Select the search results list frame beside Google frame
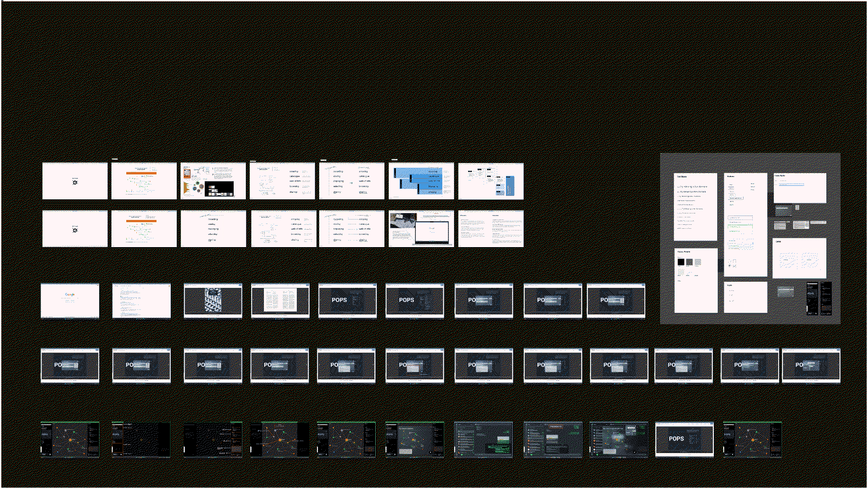Screen dimensions: 868x489 [x=141, y=301]
